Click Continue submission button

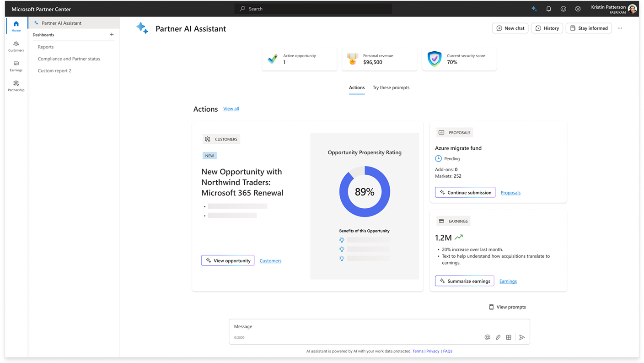tap(465, 192)
